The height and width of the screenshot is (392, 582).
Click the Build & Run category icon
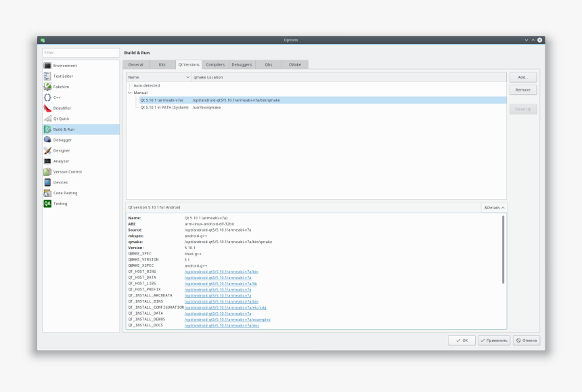coord(47,129)
